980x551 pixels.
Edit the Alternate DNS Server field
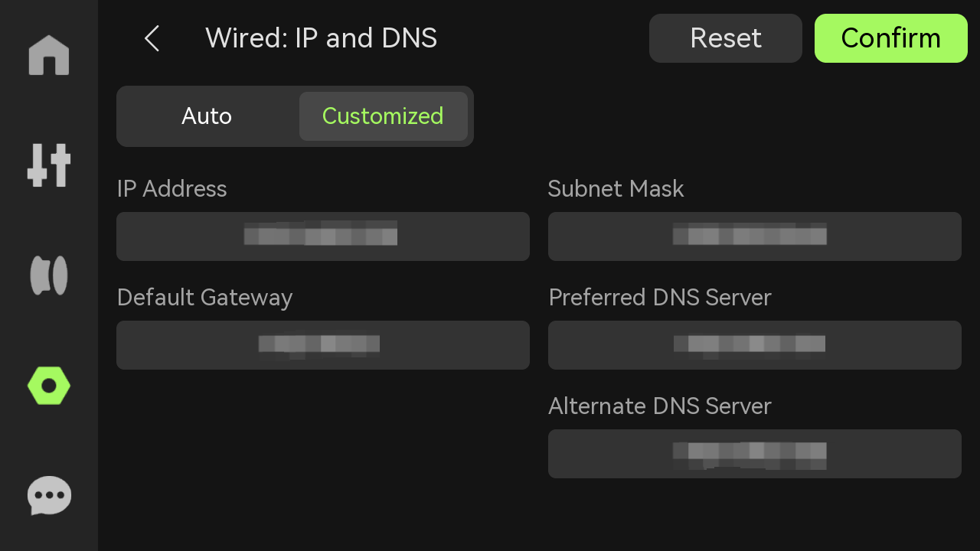tap(755, 454)
